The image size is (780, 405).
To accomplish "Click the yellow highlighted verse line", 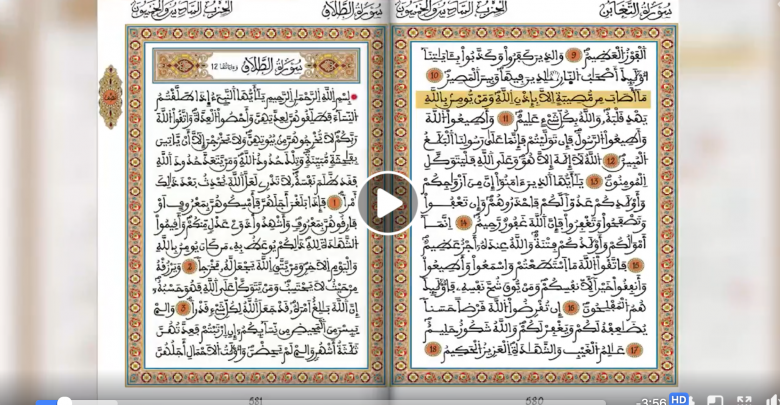I will (x=533, y=99).
